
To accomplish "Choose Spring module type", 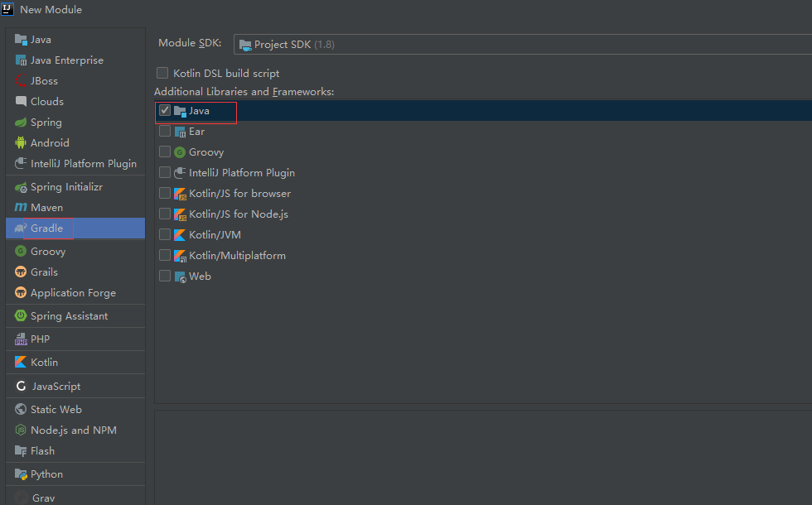I will click(x=46, y=123).
